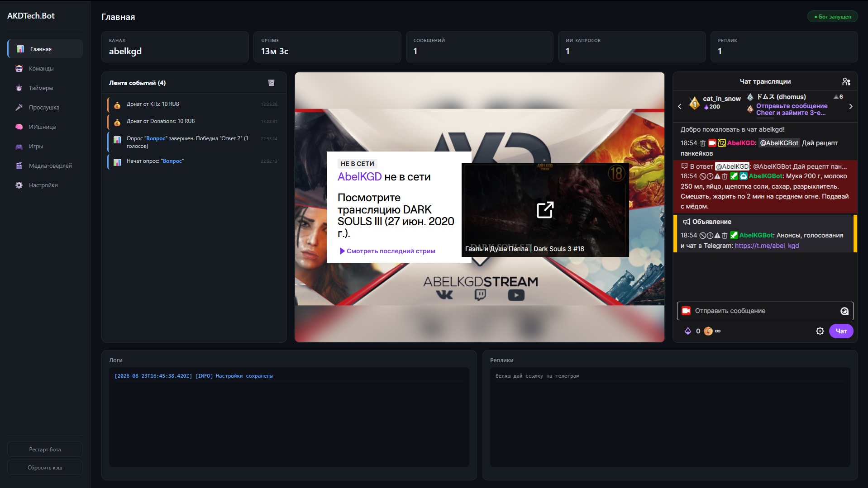The width and height of the screenshot is (868, 488).
Task: Click the AbelKGD username in the chat message
Action: 741,143
